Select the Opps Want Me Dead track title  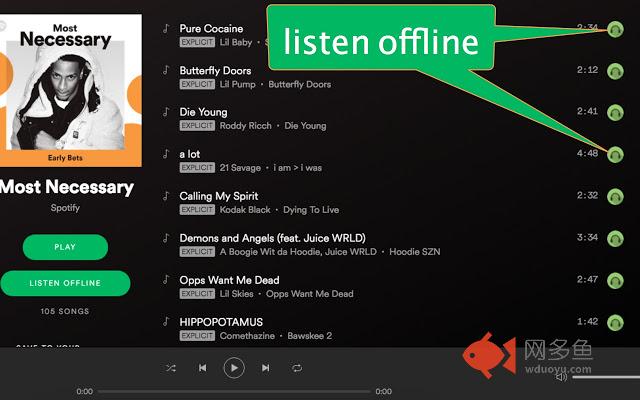(x=229, y=280)
